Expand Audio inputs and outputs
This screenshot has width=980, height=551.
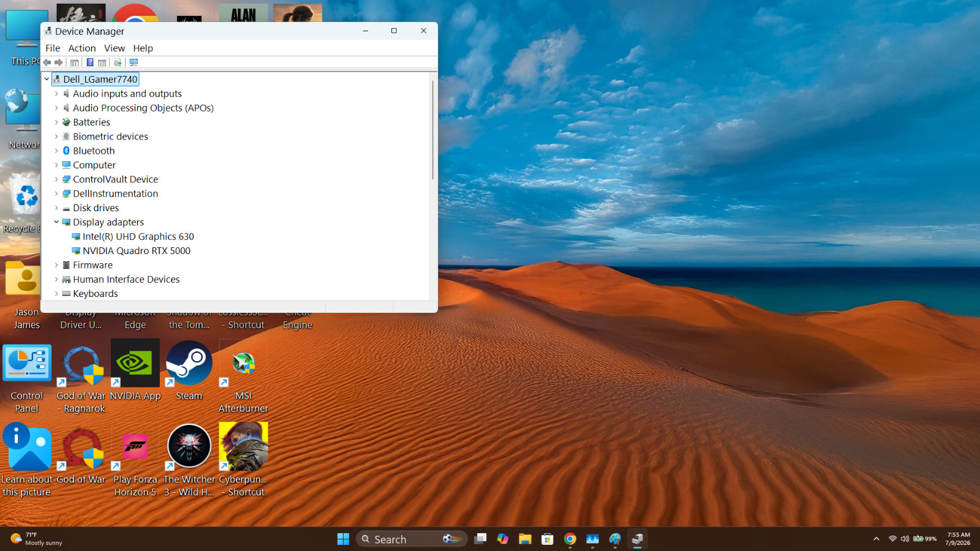[56, 94]
